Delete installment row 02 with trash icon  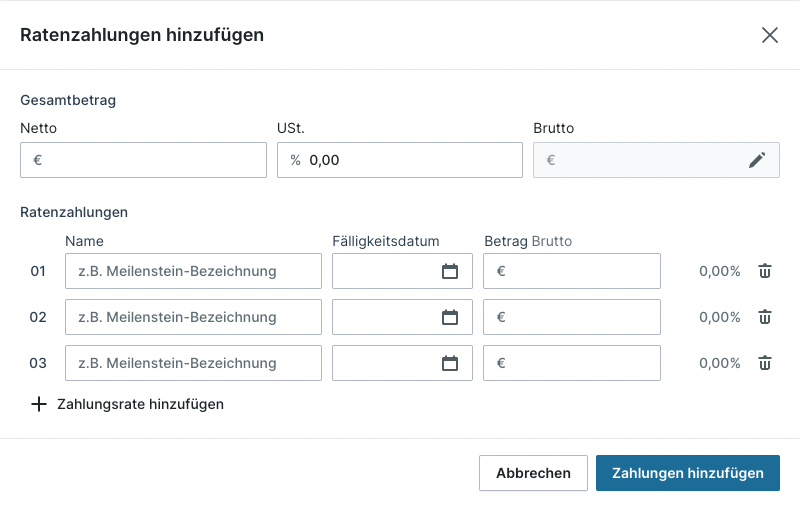tap(765, 317)
